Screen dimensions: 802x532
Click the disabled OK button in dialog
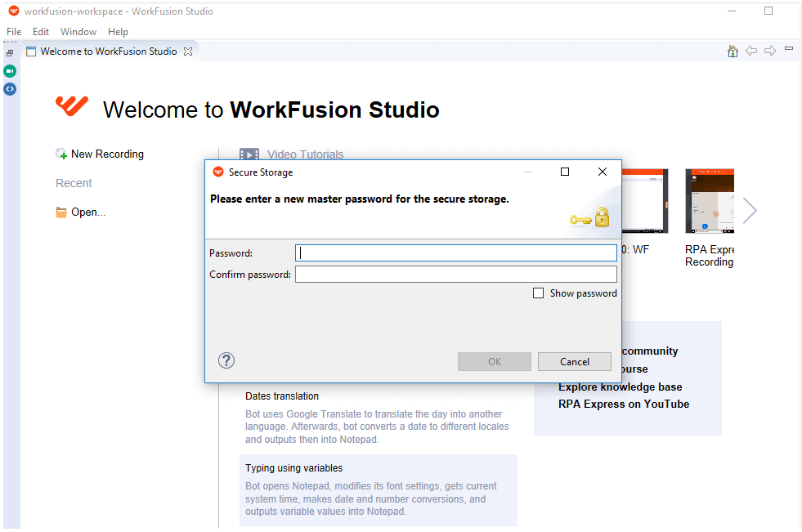[494, 362]
